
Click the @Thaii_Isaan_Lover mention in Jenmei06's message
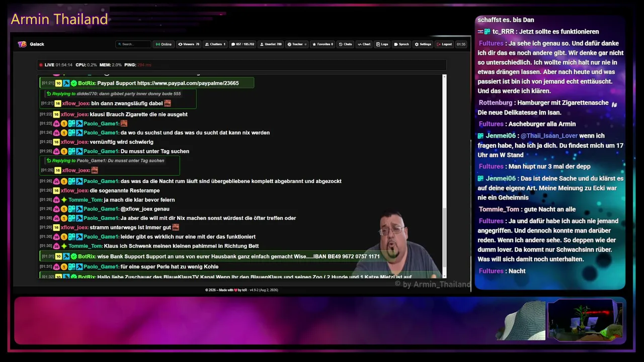point(549,136)
